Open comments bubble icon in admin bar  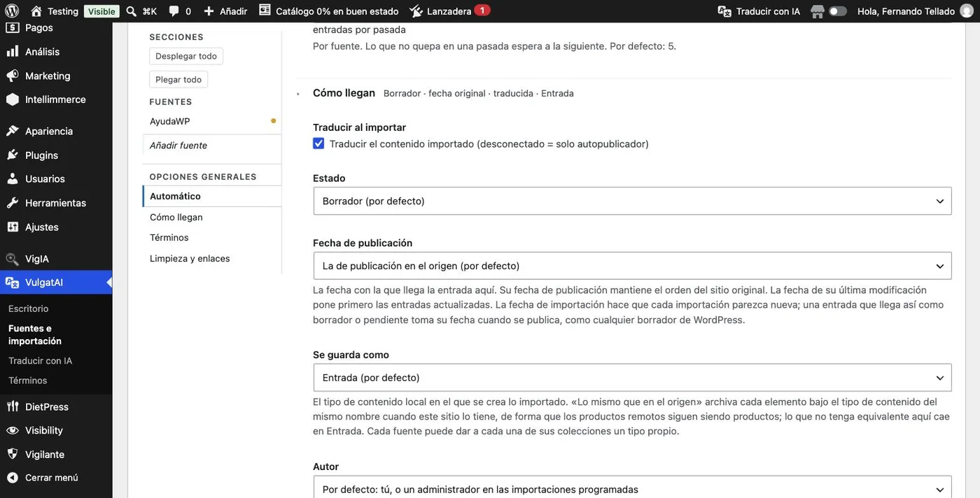174,11
